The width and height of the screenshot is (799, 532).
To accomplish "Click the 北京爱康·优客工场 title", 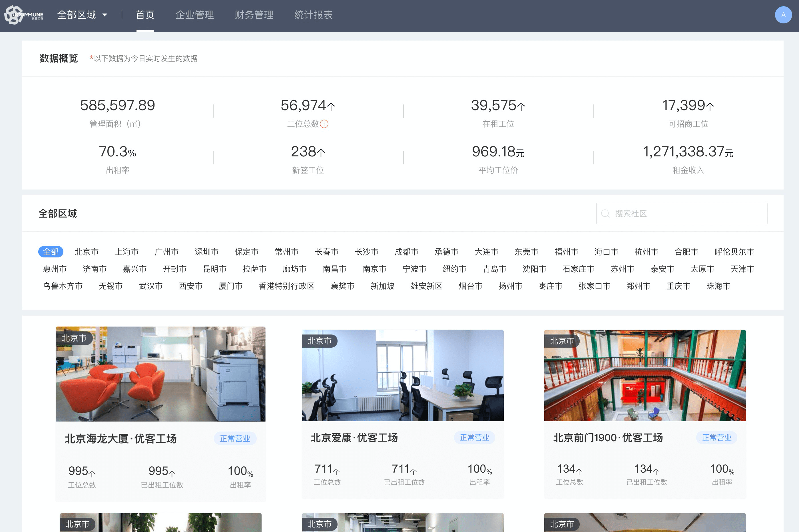I will [x=354, y=438].
